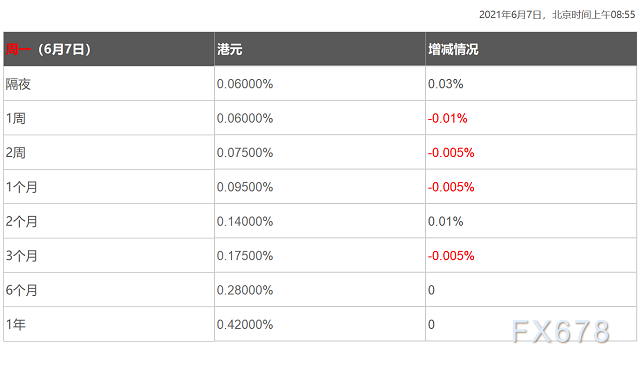Click the 1年 row label
The width and height of the screenshot is (640, 367).
pyautogui.click(x=16, y=325)
